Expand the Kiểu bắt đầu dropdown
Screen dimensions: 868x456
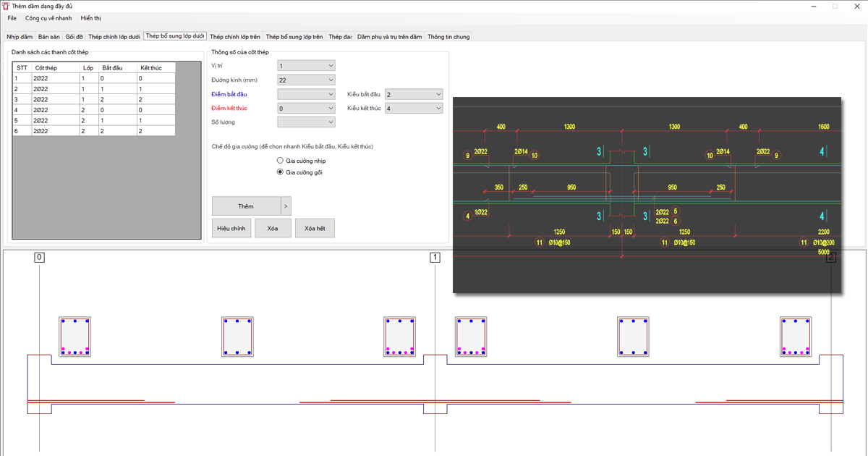pyautogui.click(x=413, y=94)
